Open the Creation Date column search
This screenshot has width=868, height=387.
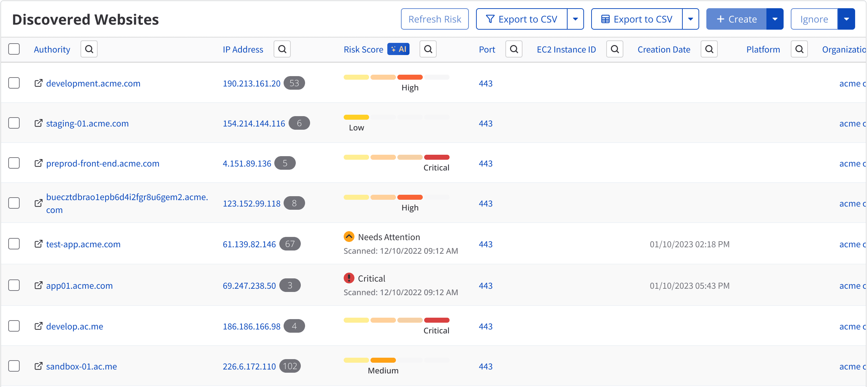[709, 49]
